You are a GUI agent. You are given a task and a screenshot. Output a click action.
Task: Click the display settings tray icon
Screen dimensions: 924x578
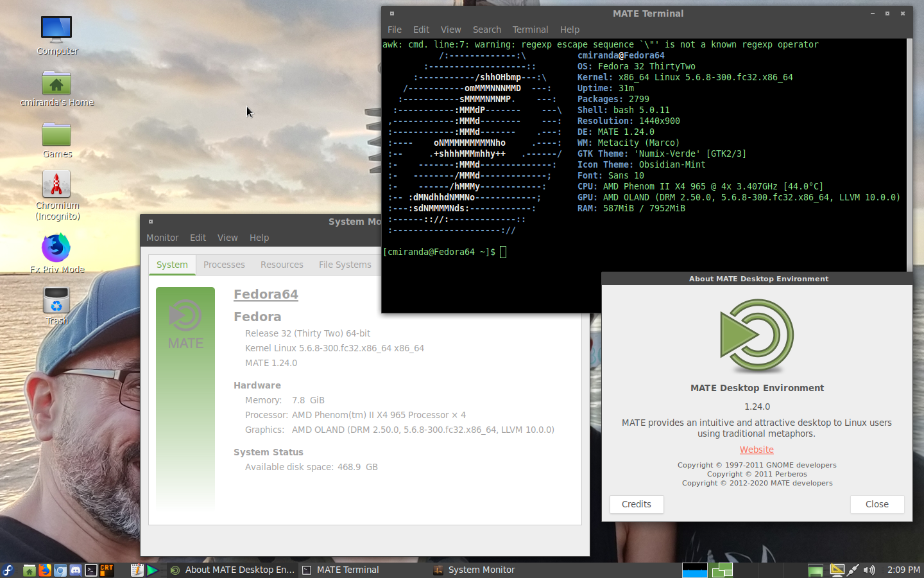click(x=837, y=570)
